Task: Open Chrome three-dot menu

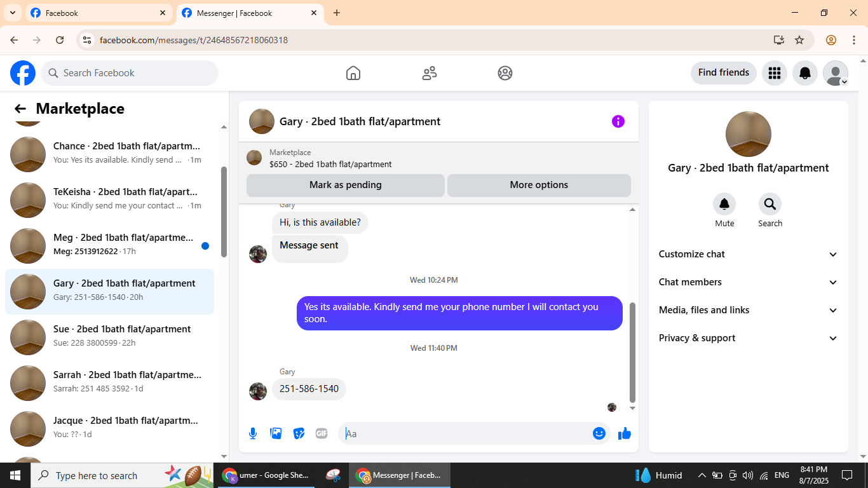Action: tap(854, 40)
